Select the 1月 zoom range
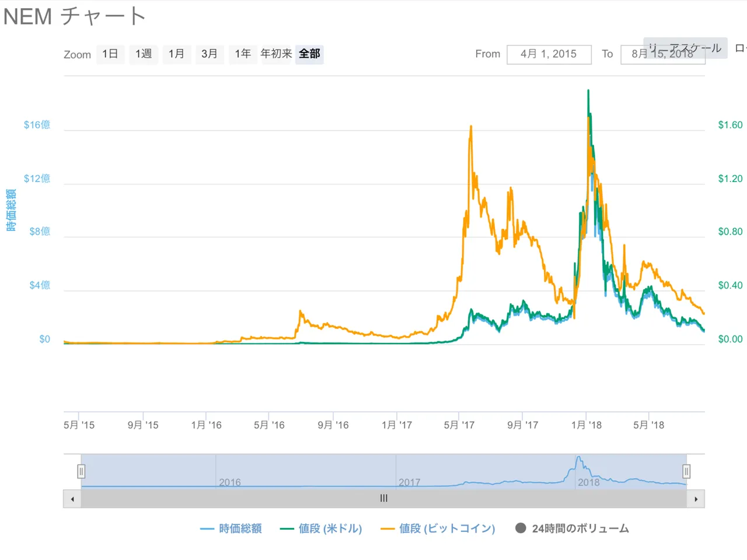 (177, 54)
